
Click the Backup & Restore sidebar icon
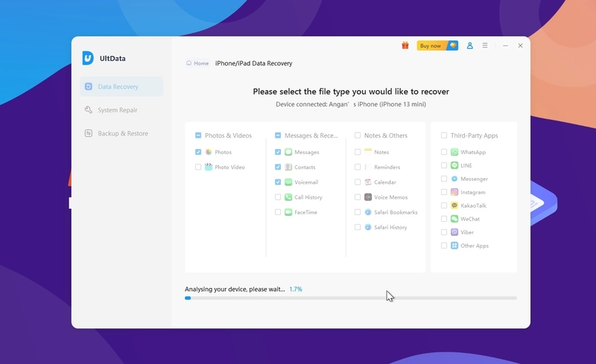click(89, 133)
